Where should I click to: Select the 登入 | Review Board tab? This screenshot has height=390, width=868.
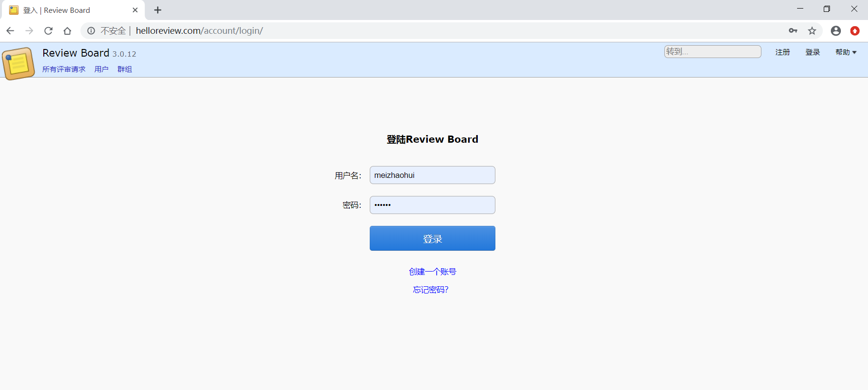pos(72,10)
